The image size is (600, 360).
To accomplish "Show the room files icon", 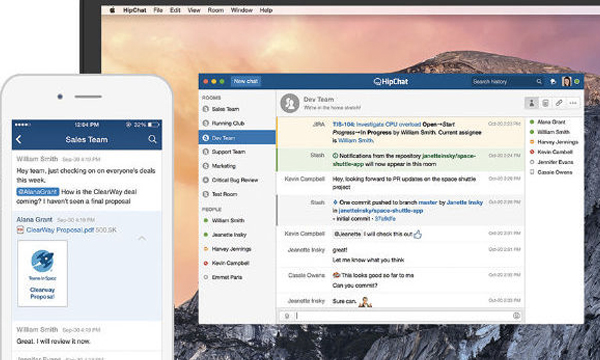I will [x=545, y=103].
